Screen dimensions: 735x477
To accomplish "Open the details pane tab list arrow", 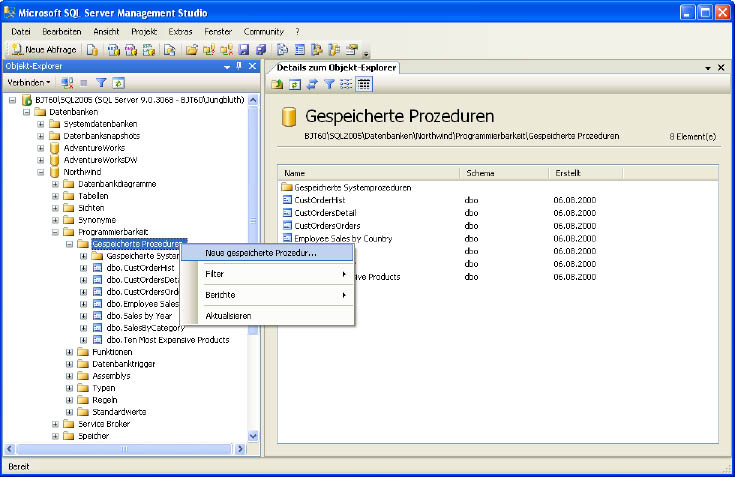I will [708, 68].
